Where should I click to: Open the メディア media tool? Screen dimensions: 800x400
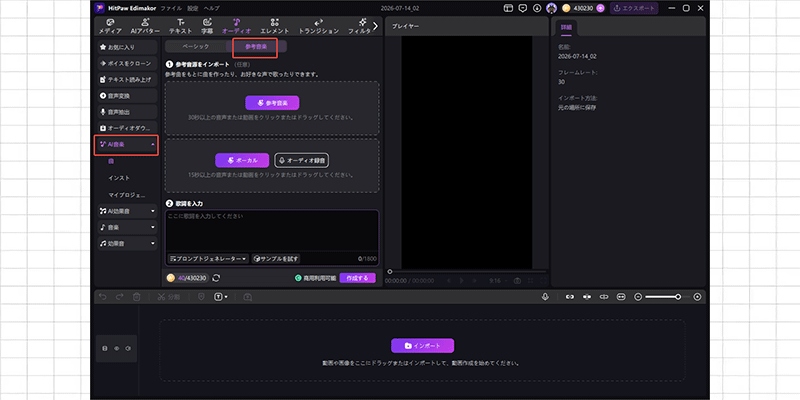[x=110, y=26]
